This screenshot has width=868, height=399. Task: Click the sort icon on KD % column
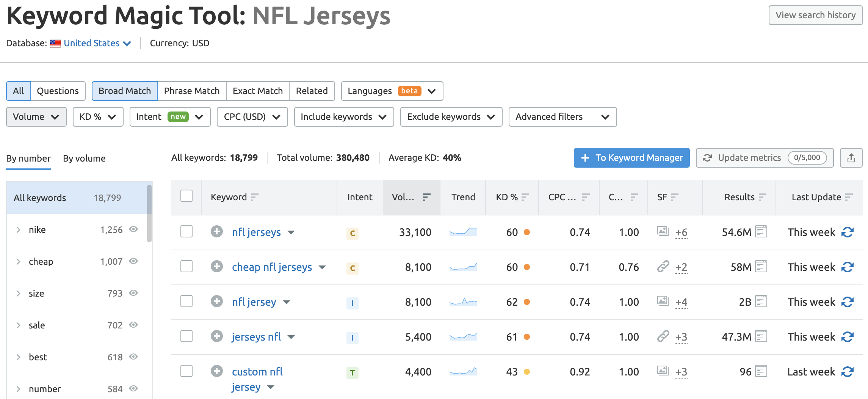(525, 197)
